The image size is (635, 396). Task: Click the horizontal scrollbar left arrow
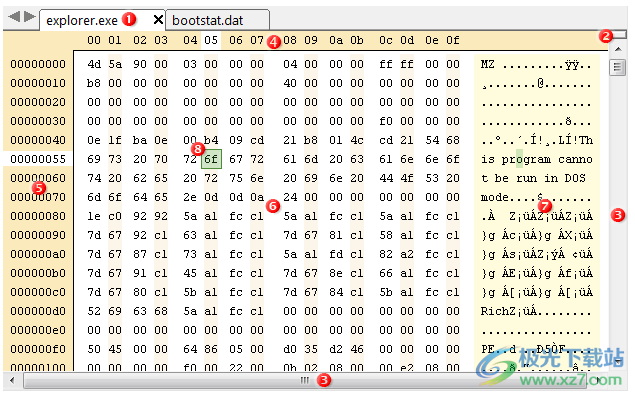point(13,380)
